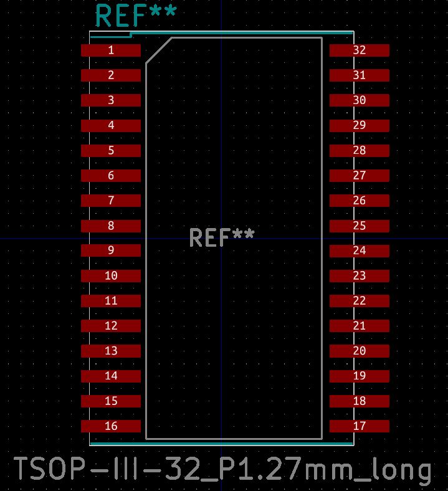Viewport: 448px width, 491px height.
Task: Select pad 1 on the footprint
Action: [x=111, y=50]
